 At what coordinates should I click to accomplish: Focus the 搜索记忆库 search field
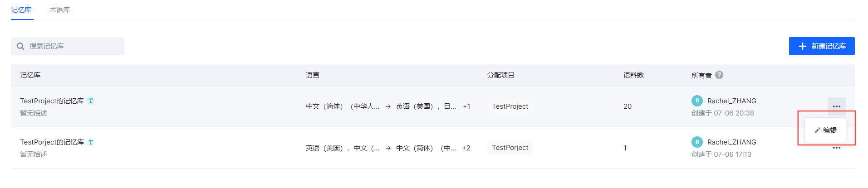coord(73,46)
